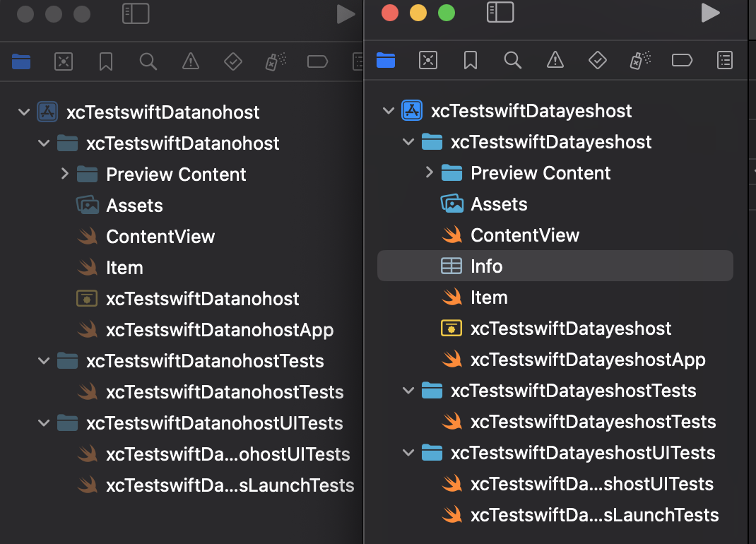Open Debug navigator in right window
756x544 pixels.
[x=640, y=60]
